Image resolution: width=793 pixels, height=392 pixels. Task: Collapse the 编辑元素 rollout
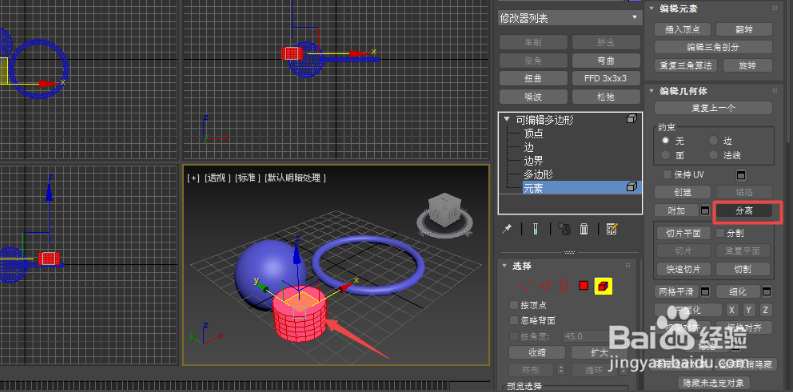click(651, 8)
